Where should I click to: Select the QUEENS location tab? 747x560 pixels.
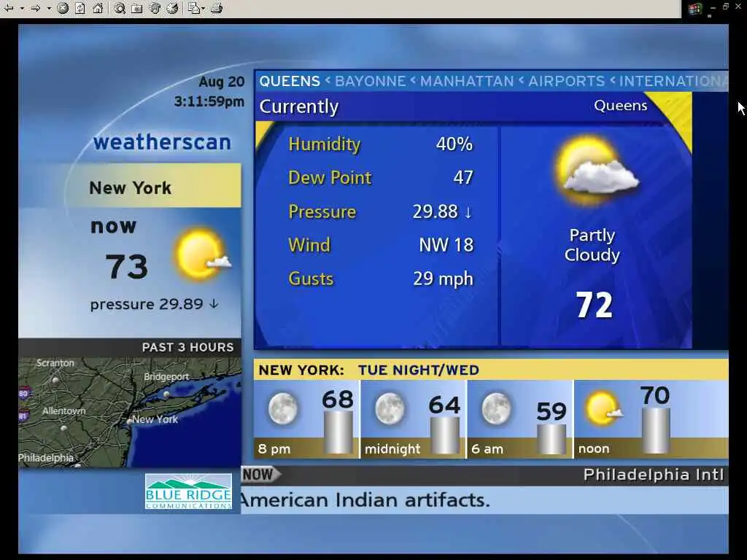pos(290,81)
